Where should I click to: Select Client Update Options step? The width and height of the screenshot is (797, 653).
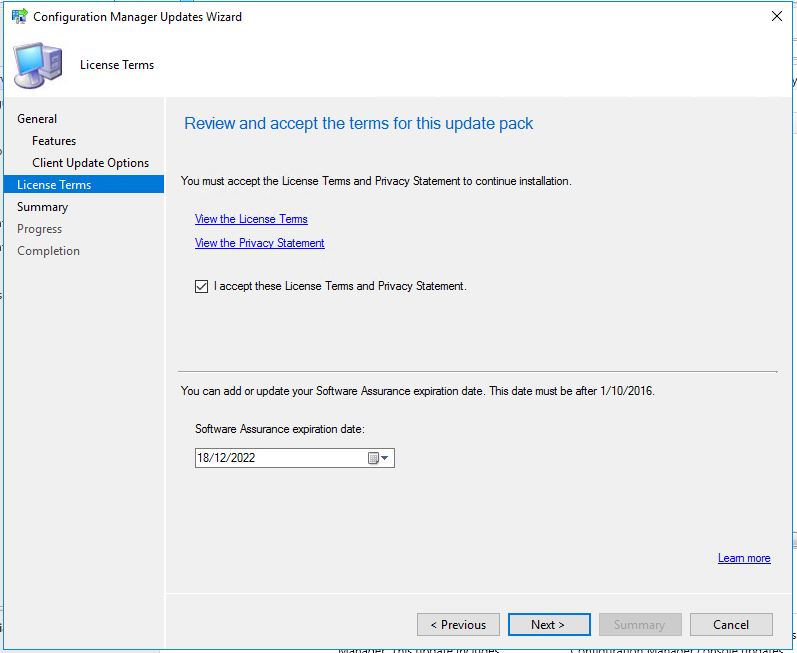[x=90, y=163]
